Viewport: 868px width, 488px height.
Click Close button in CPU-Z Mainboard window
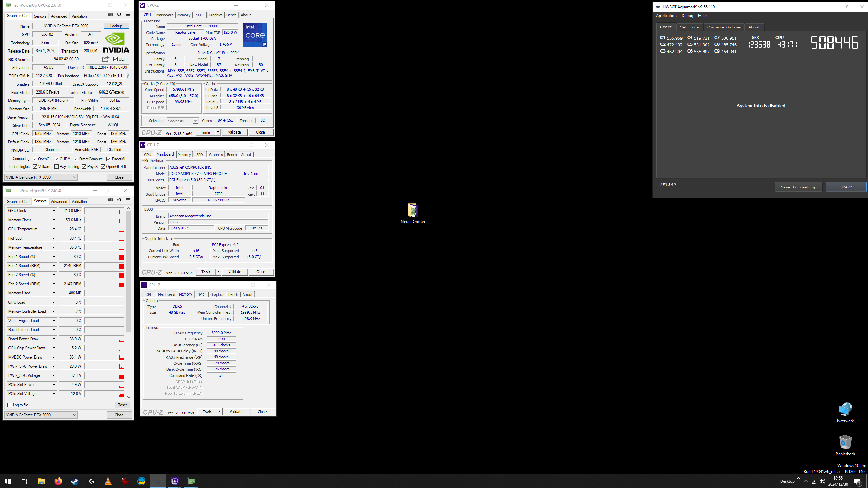coord(261,272)
